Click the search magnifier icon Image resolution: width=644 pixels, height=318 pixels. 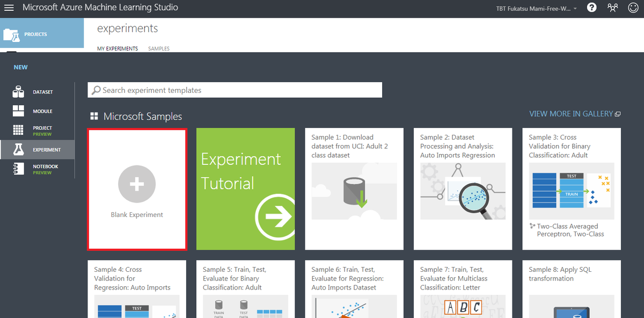pyautogui.click(x=96, y=90)
